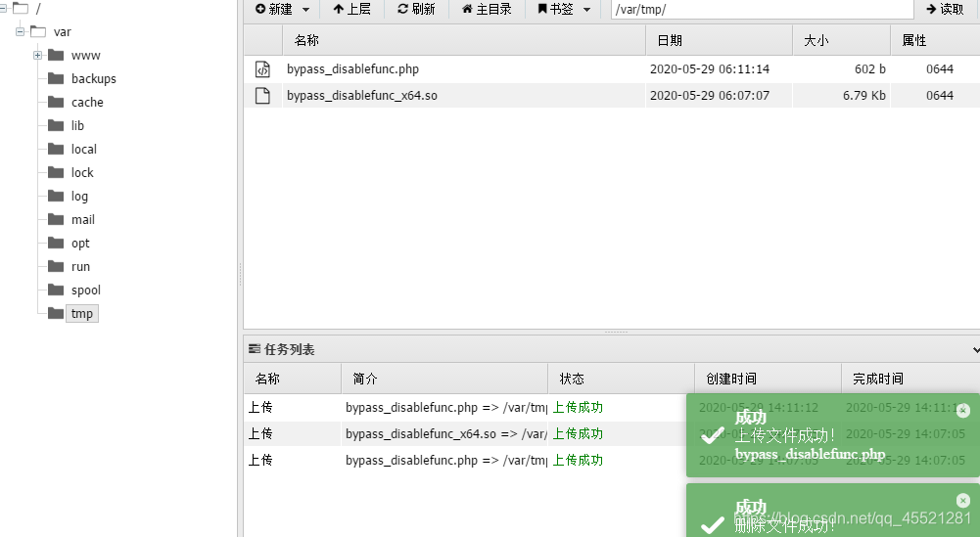The image size is (980, 537).
Task: Go up a level with 上层
Action: tap(351, 10)
